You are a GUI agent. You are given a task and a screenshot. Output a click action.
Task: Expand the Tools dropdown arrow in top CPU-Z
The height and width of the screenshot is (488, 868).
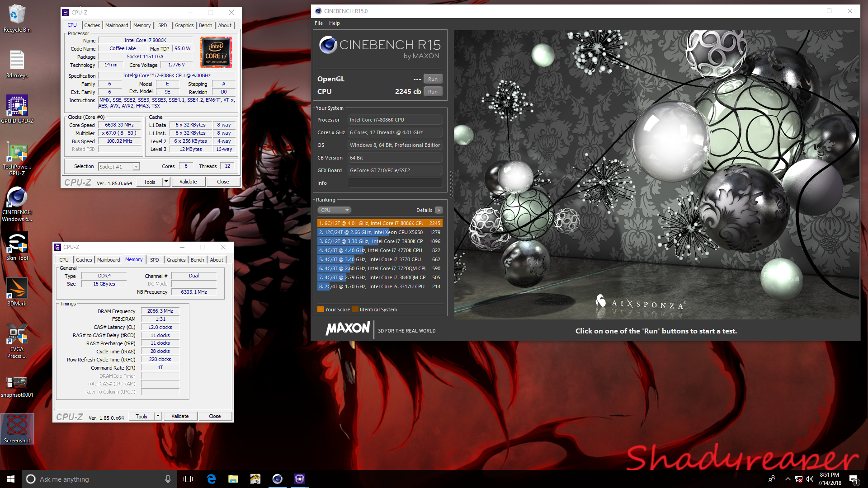click(166, 182)
